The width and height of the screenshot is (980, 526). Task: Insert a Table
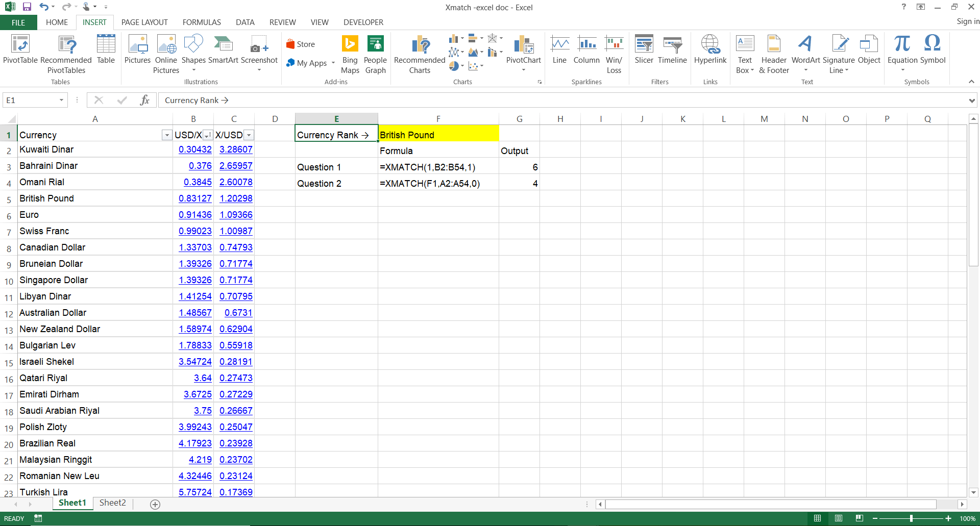coord(106,51)
